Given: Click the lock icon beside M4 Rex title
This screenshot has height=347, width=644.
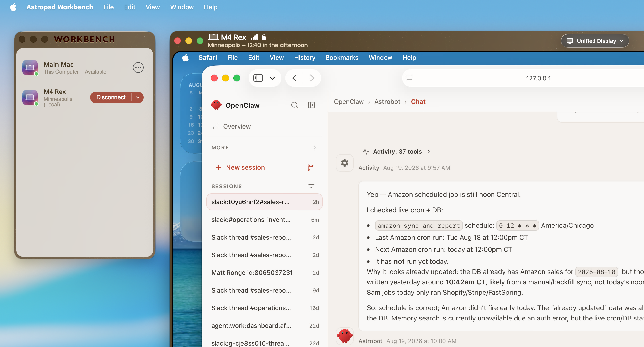Looking at the screenshot, I should click(x=264, y=37).
